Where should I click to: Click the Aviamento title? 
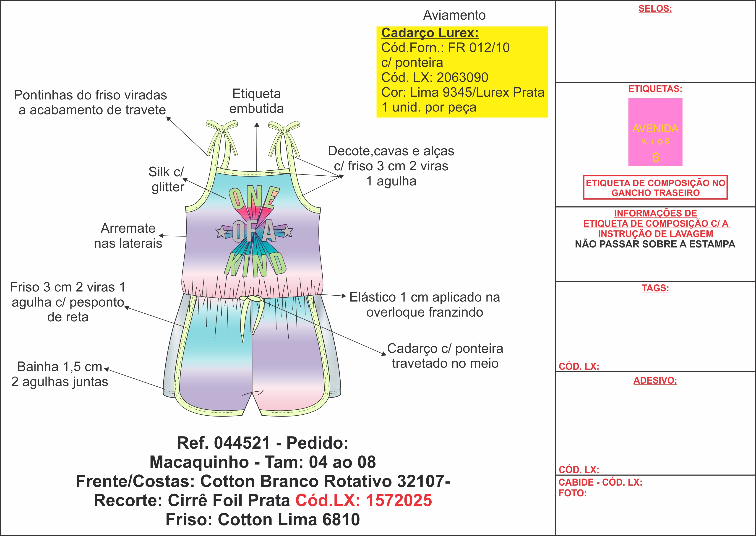click(x=454, y=15)
